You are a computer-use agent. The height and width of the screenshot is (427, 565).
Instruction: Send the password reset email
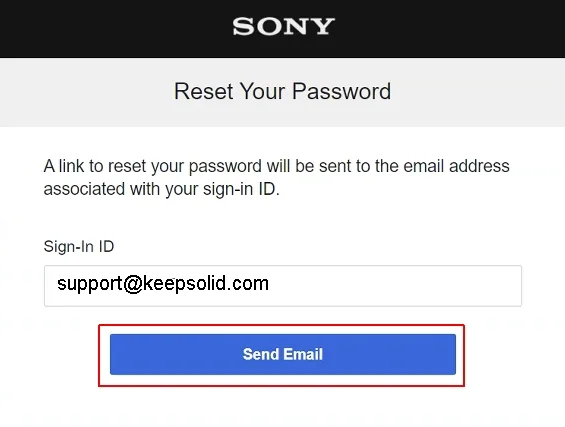point(283,354)
